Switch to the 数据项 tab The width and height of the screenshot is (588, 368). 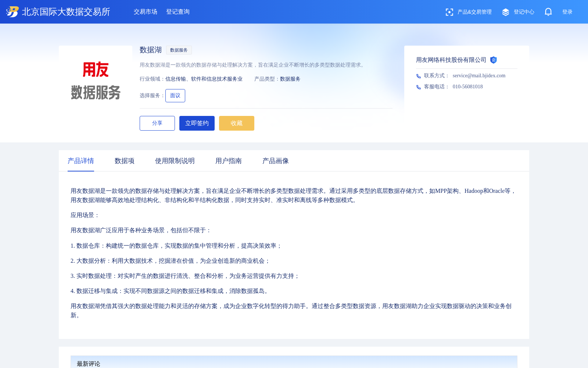tap(125, 161)
